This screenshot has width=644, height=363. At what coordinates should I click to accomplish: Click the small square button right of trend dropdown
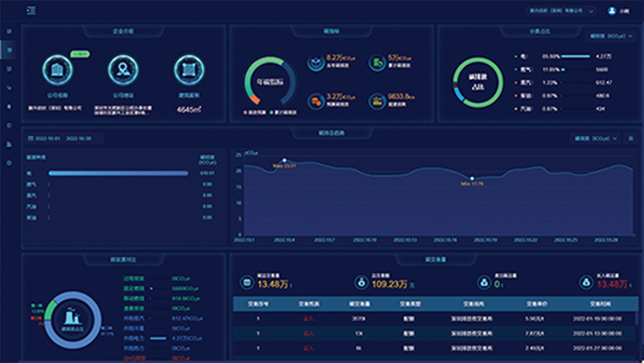tap(630, 138)
